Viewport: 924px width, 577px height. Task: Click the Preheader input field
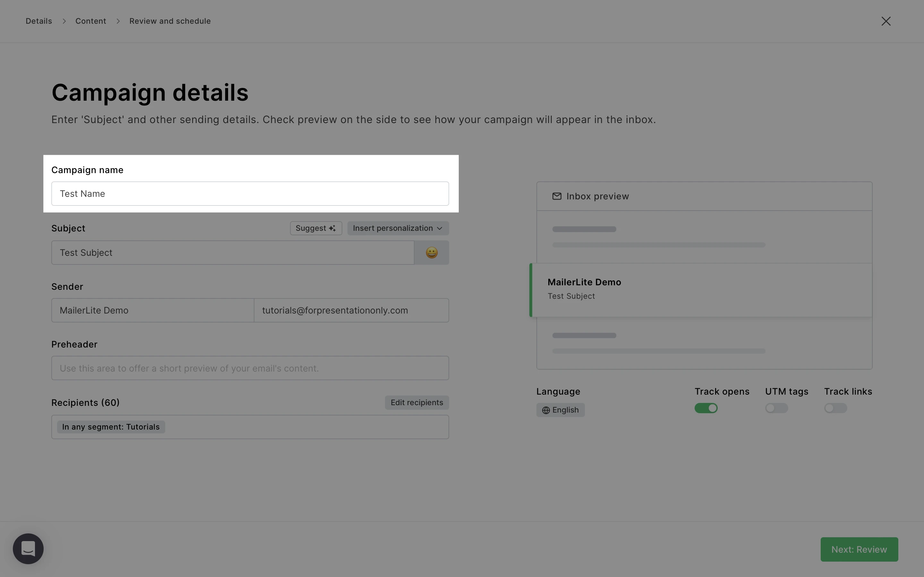tap(250, 368)
